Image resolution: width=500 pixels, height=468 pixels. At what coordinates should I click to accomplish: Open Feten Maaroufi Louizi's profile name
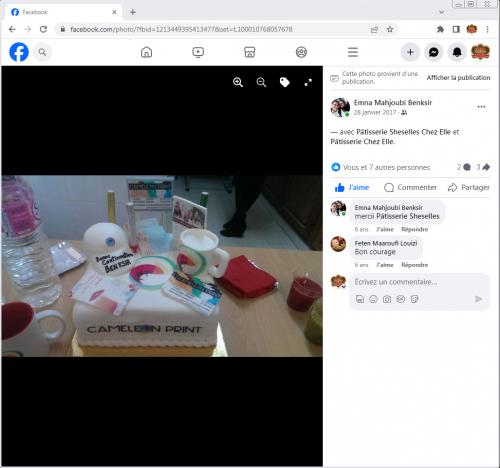click(386, 243)
